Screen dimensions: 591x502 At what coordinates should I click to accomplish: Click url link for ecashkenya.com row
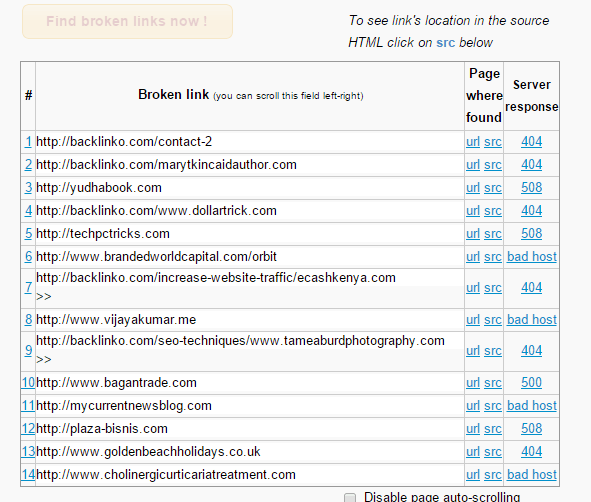(473, 288)
